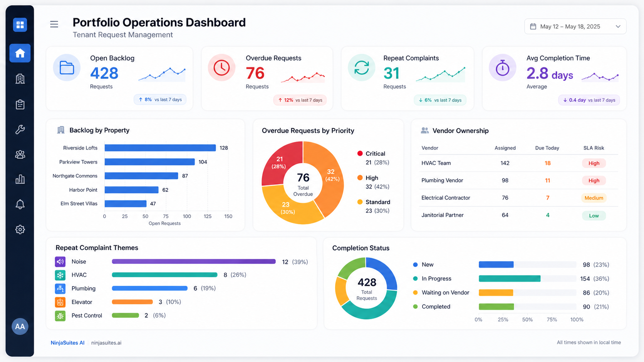Click the Vendor column header
The height and width of the screenshot is (362, 644).
click(x=430, y=148)
